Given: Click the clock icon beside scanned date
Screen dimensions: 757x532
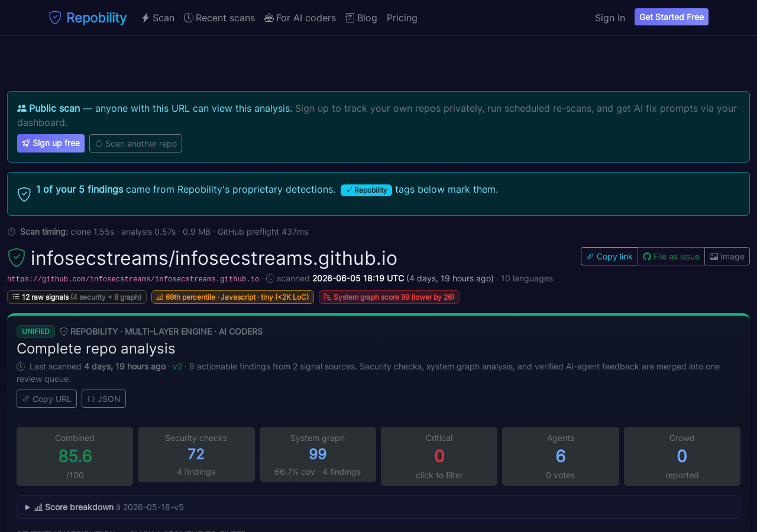Looking at the screenshot, I should click(x=270, y=278).
